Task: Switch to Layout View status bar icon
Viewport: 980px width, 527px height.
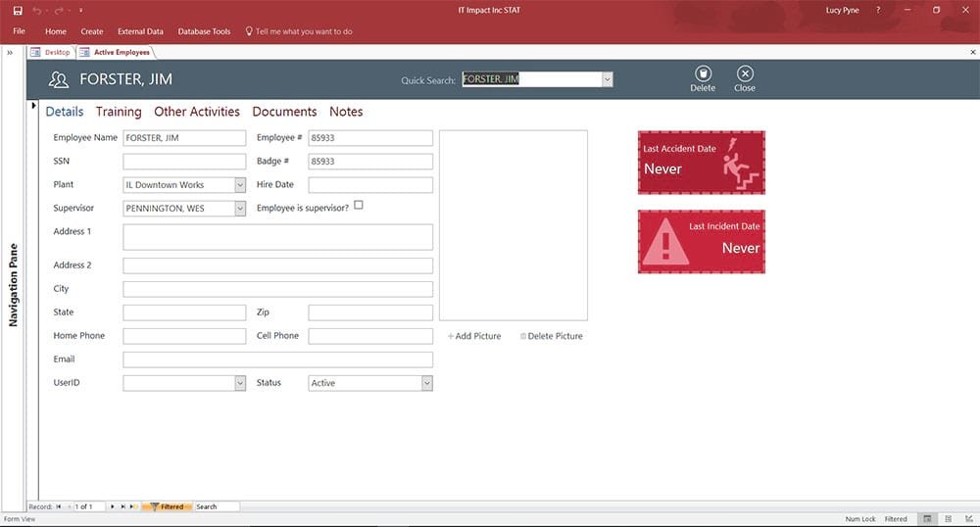Action: pos(948,519)
